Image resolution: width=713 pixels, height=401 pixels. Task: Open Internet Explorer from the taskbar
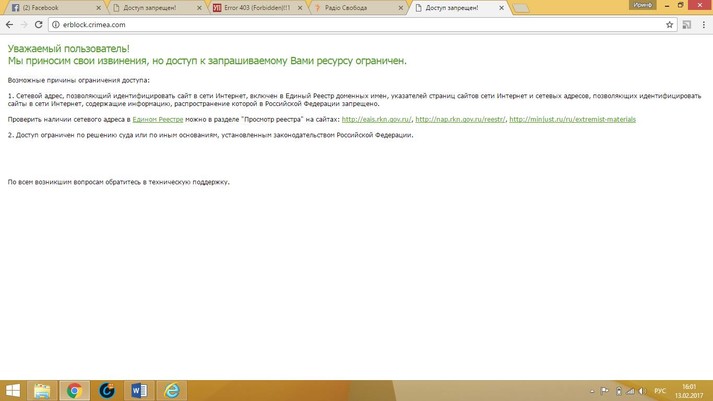click(171, 390)
